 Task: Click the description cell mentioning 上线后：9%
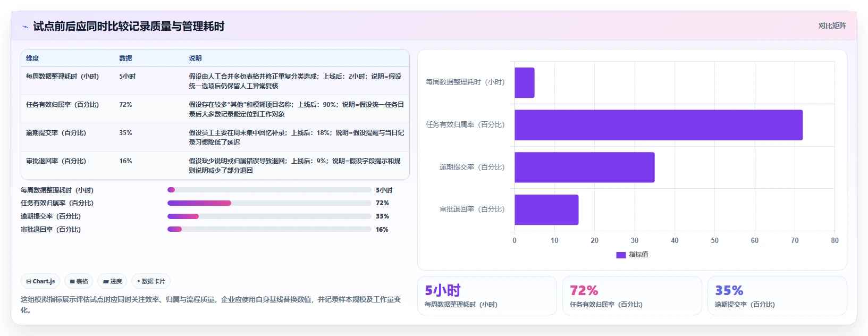[x=296, y=165]
